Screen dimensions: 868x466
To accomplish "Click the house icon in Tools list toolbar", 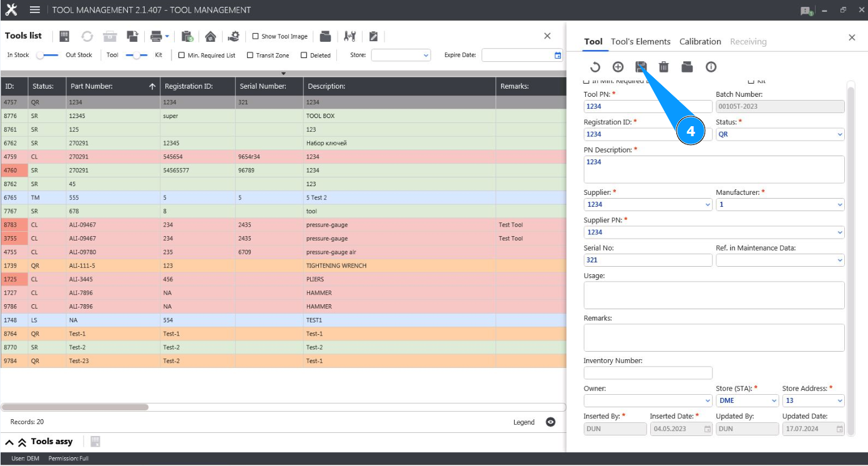I will (210, 36).
